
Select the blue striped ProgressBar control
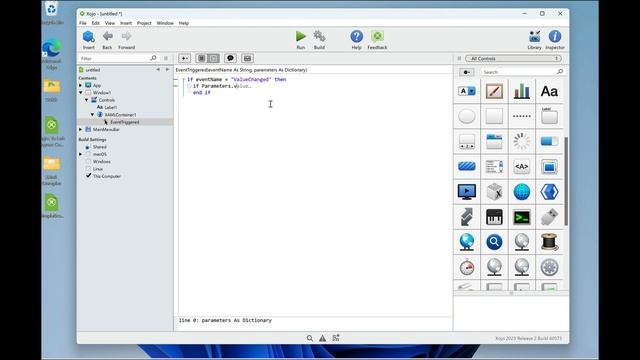(467, 167)
